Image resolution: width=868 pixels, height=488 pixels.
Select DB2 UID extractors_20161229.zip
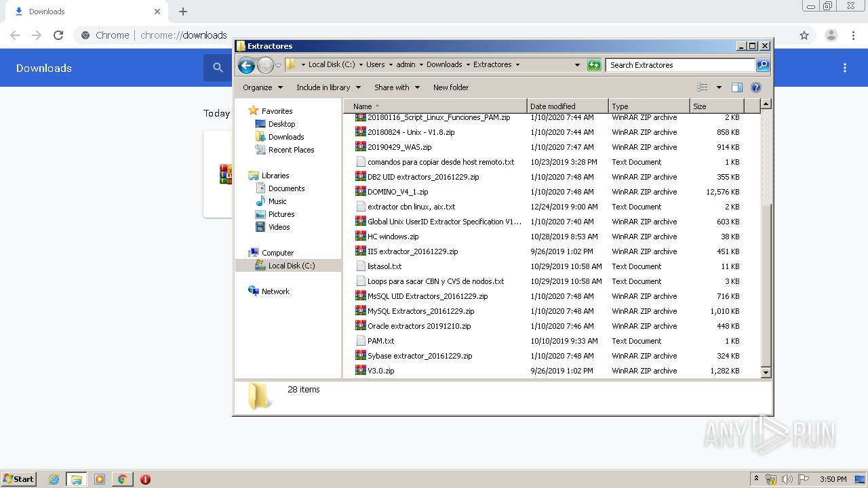pyautogui.click(x=423, y=177)
